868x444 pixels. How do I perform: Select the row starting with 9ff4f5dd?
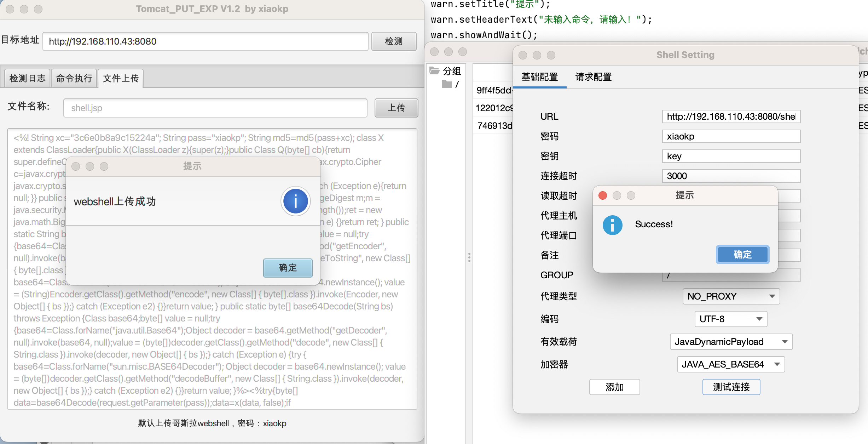(x=494, y=90)
